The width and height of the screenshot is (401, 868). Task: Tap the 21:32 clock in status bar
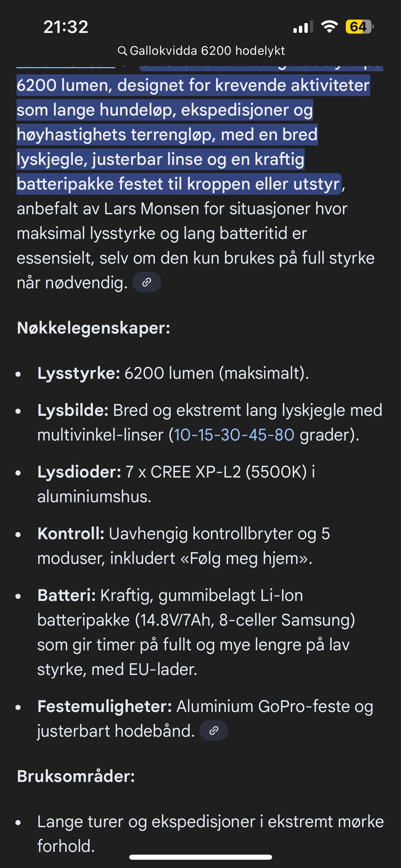(x=66, y=27)
